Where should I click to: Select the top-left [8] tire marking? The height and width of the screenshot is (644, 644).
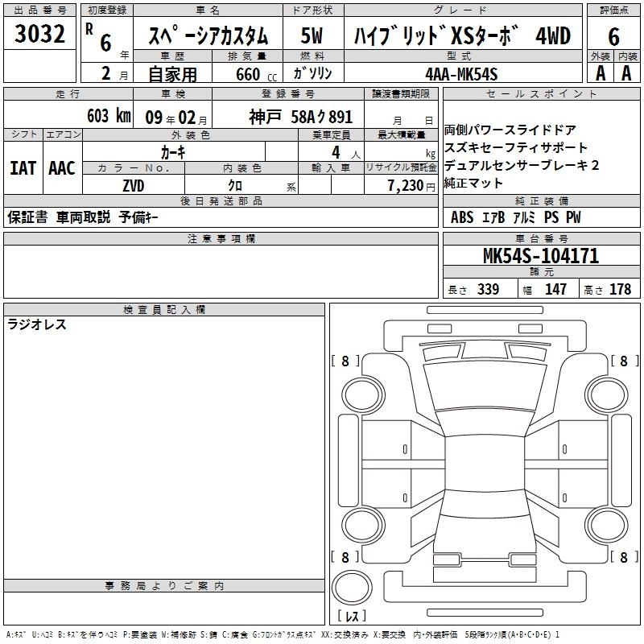[x=345, y=361]
